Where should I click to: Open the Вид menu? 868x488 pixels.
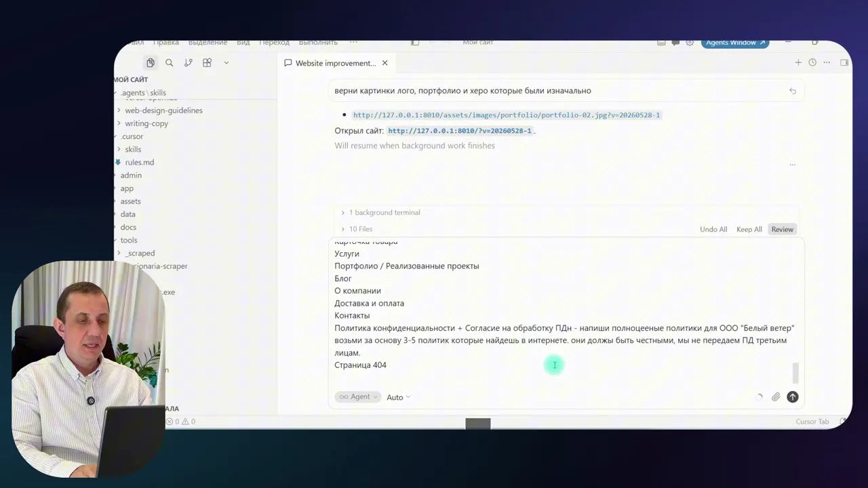click(x=243, y=43)
